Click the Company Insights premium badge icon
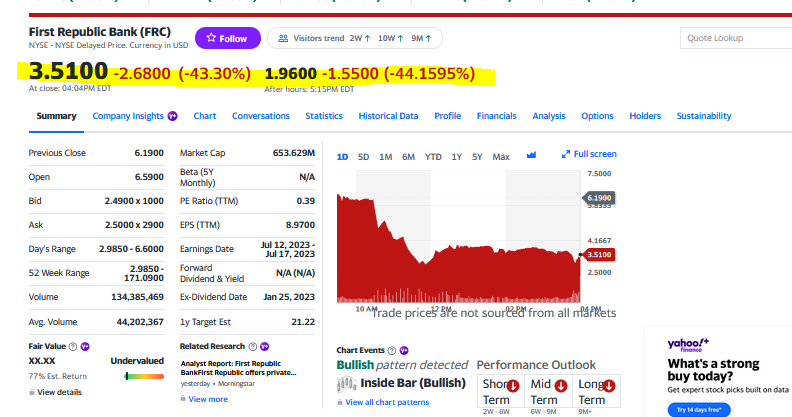 172,116
